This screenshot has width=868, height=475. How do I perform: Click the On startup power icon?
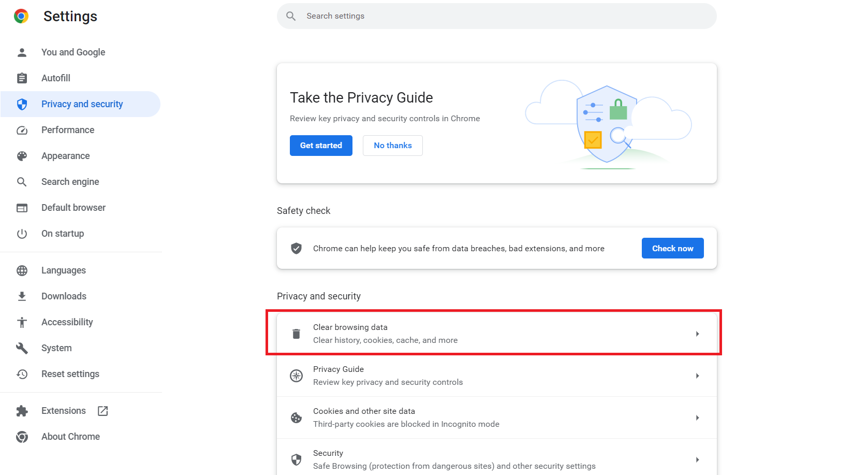22,234
